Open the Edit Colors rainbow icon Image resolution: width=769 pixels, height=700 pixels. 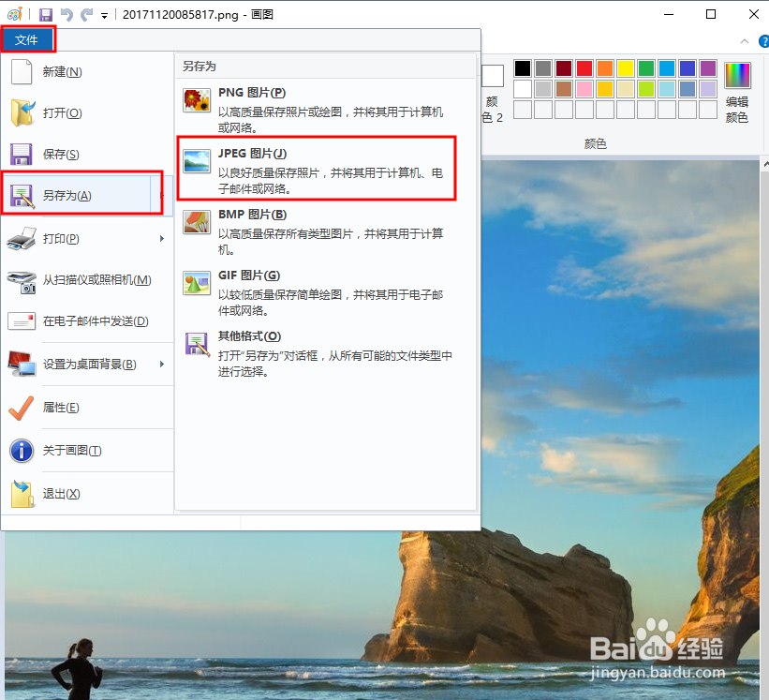click(737, 75)
